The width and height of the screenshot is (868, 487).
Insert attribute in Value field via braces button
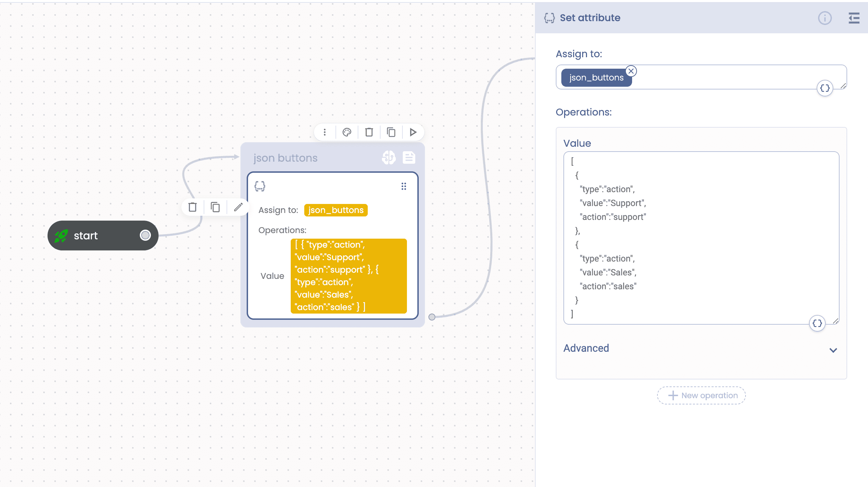coord(817,323)
